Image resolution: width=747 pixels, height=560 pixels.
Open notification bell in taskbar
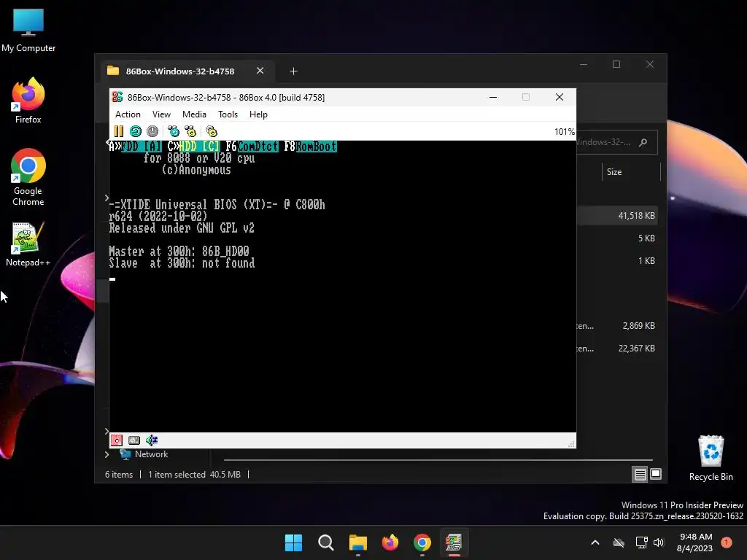(x=727, y=542)
